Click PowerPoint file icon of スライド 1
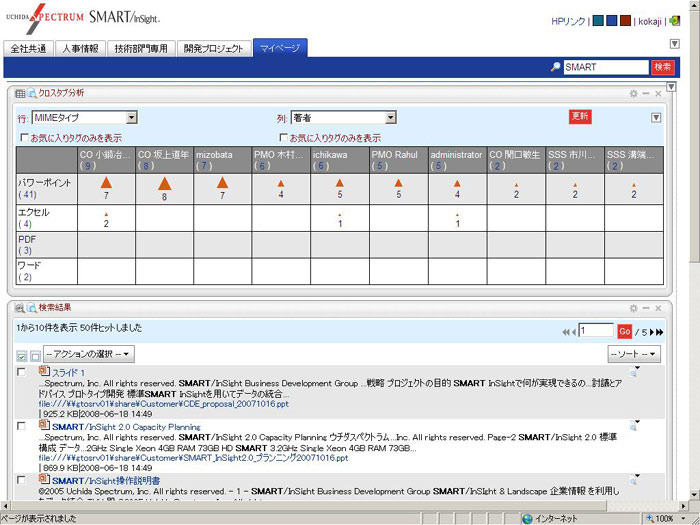Screen dimensions: 700x525 click(44, 371)
